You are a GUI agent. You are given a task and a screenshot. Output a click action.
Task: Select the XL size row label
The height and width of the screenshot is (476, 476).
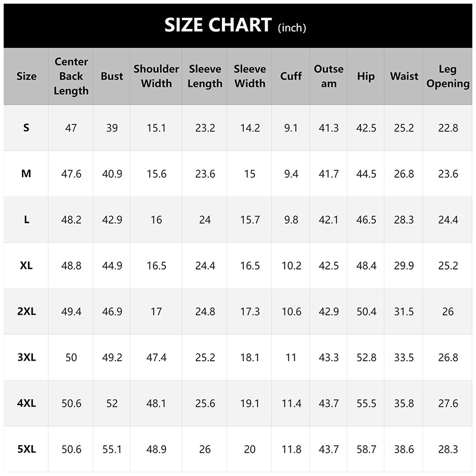26,265
